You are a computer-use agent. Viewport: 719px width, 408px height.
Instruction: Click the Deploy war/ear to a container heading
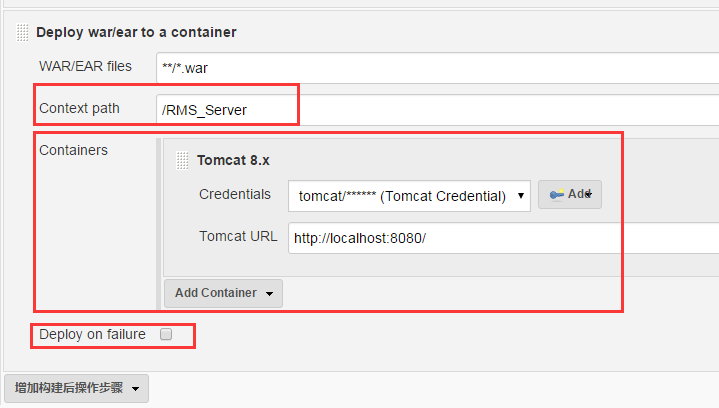coord(136,33)
